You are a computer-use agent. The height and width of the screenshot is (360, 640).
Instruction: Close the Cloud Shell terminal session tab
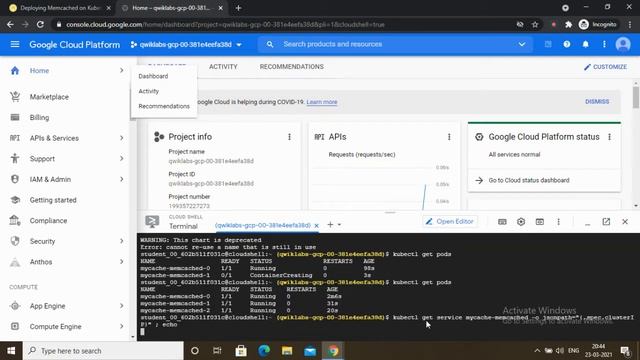point(316,225)
